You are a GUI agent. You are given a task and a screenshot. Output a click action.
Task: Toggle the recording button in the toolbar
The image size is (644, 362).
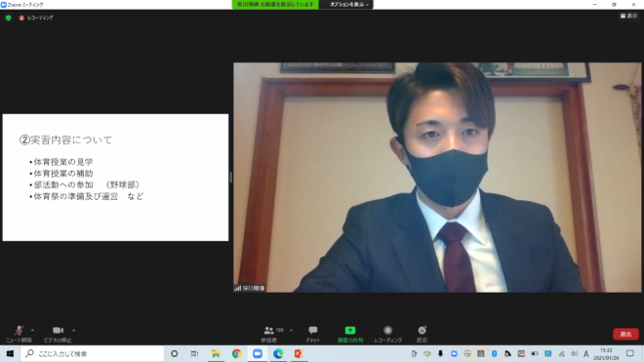[x=387, y=334]
